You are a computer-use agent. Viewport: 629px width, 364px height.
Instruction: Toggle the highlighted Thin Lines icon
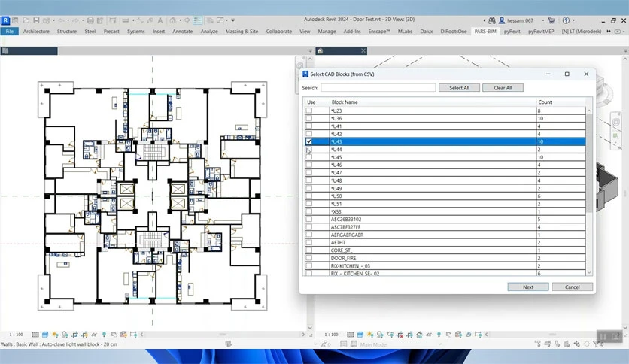tap(197, 20)
